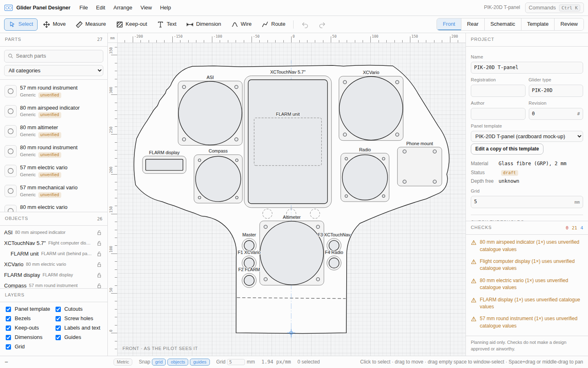The image size is (588, 368).
Task: Uncheck the Panel template layer
Action: pos(8,310)
